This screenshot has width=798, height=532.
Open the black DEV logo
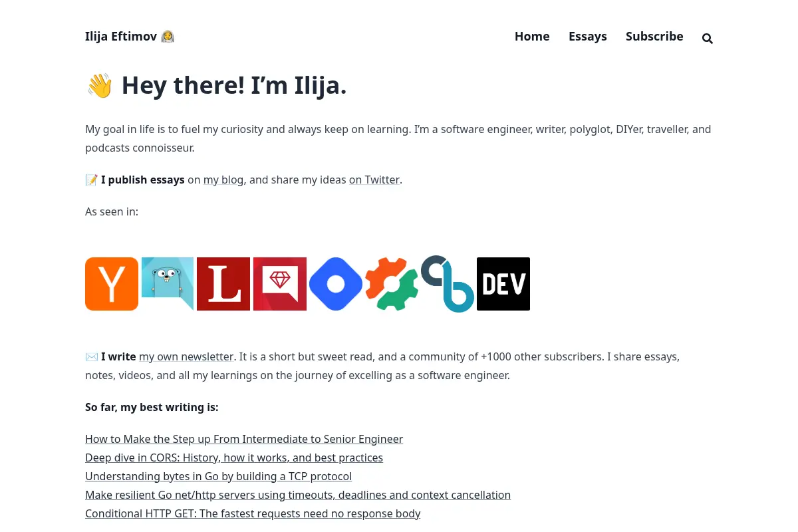click(x=503, y=284)
